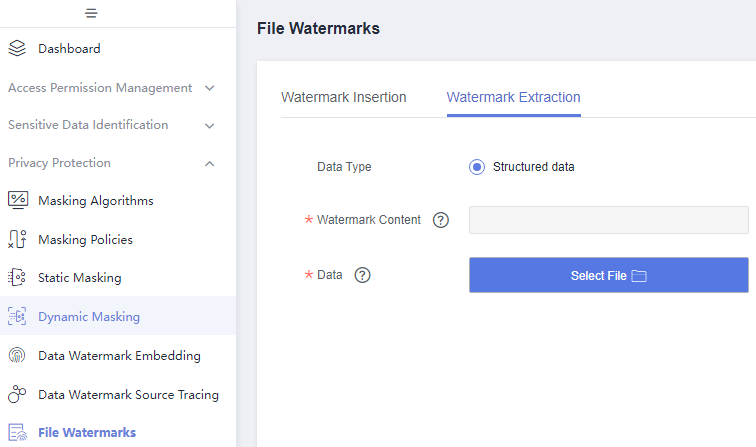
Task: Click Data Watermark Embedding fingerprint icon
Action: 17,355
